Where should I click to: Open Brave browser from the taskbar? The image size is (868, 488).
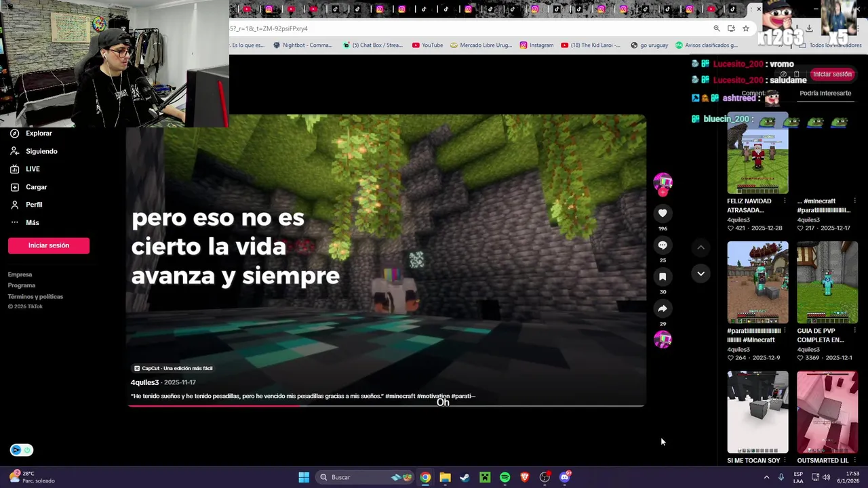point(525,477)
